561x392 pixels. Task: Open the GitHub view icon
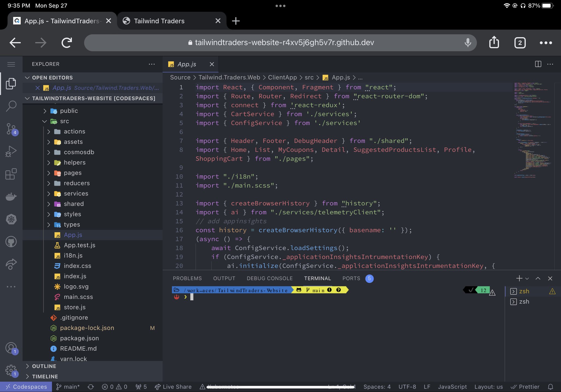11,242
